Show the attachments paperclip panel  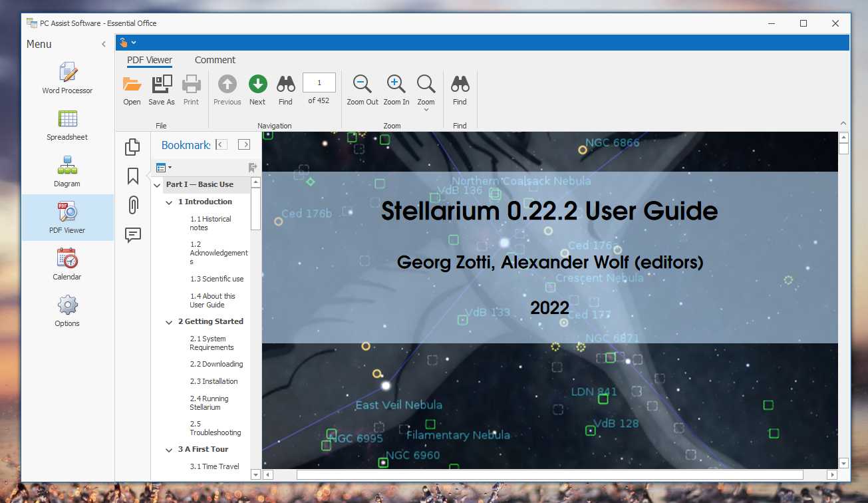(x=133, y=205)
